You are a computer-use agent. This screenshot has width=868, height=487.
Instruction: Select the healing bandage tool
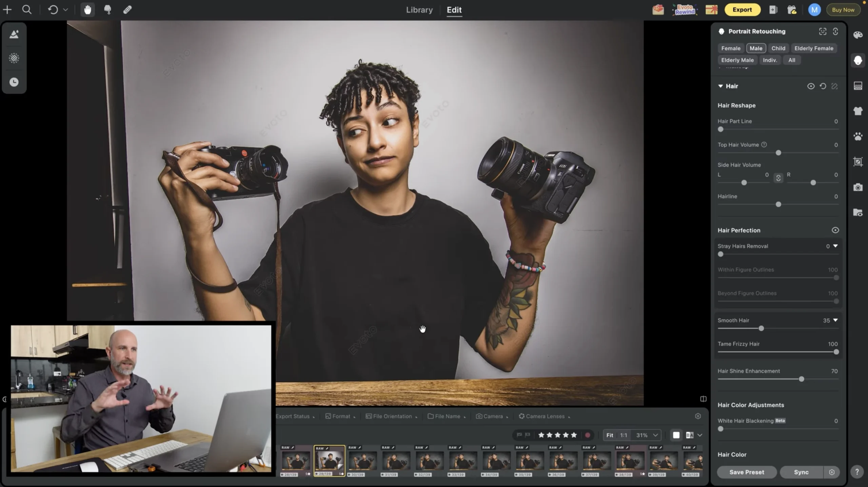pos(127,10)
